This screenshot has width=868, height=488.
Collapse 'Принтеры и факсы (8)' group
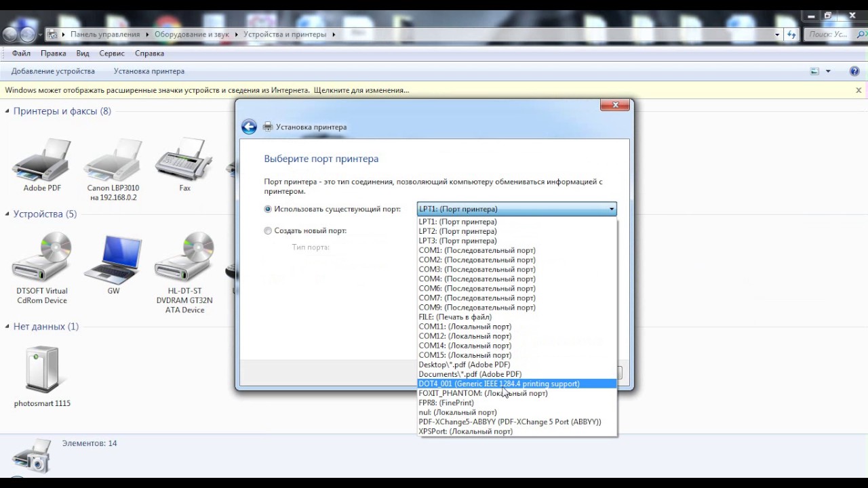tap(7, 111)
